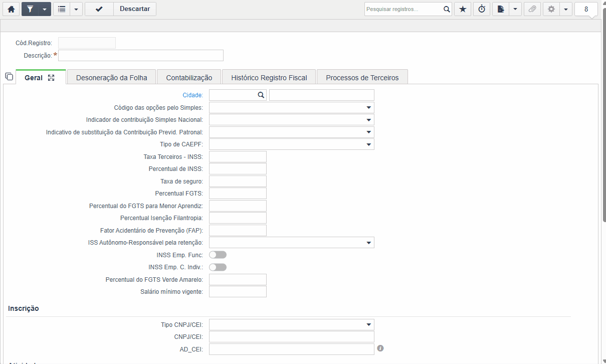Screen dimensions: 606x364
Task: Click the AD_CEI input field
Action: pyautogui.click(x=292, y=349)
